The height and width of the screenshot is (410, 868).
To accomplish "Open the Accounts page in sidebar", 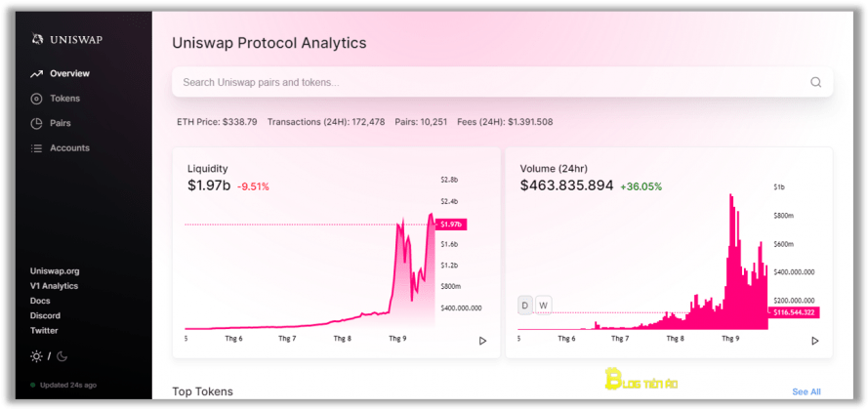I will tap(69, 148).
